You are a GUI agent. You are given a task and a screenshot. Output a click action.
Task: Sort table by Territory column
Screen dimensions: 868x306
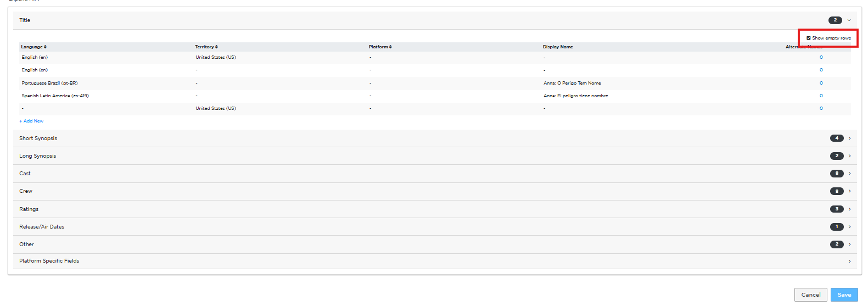(206, 47)
